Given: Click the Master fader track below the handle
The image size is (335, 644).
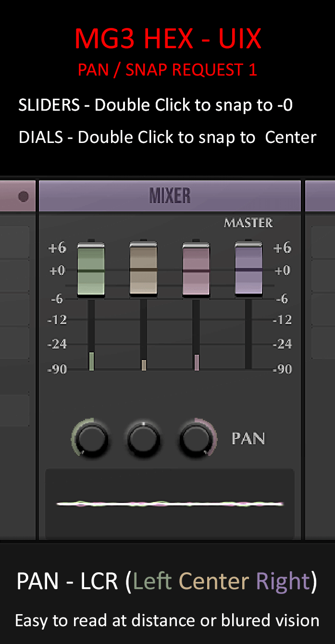Looking at the screenshot, I should [x=248, y=332].
